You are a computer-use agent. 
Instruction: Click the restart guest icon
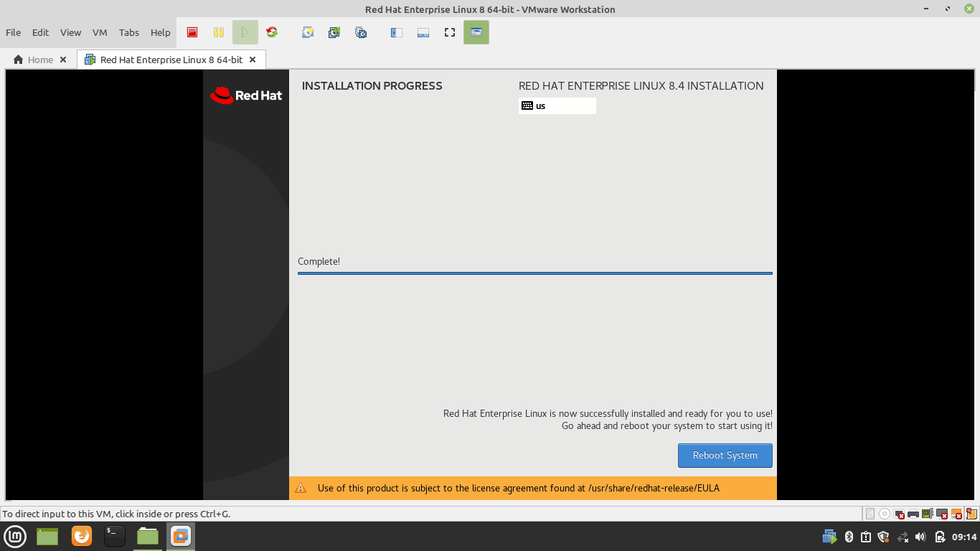coord(272,32)
